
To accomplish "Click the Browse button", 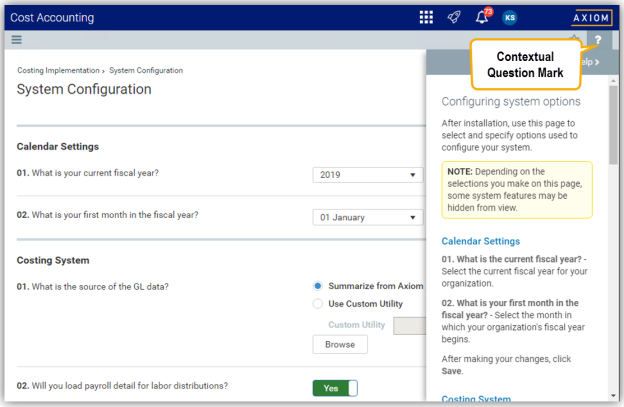I will (x=340, y=345).
